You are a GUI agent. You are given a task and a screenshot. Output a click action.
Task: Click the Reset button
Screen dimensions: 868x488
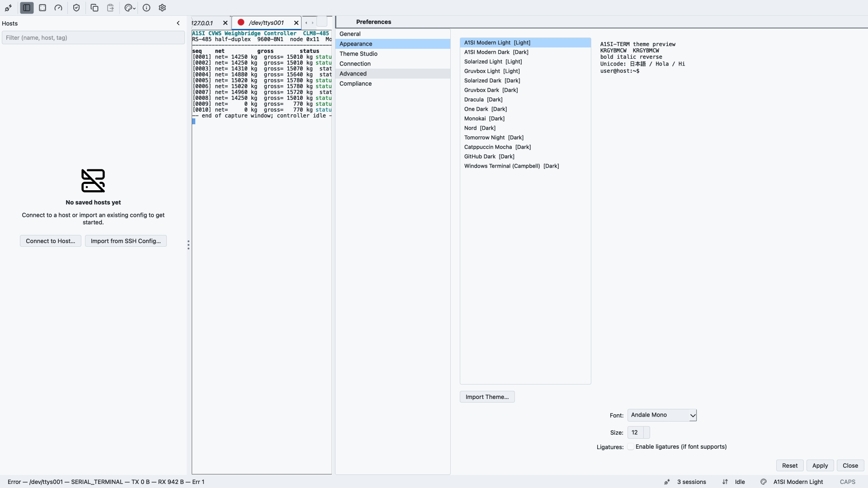(790, 465)
